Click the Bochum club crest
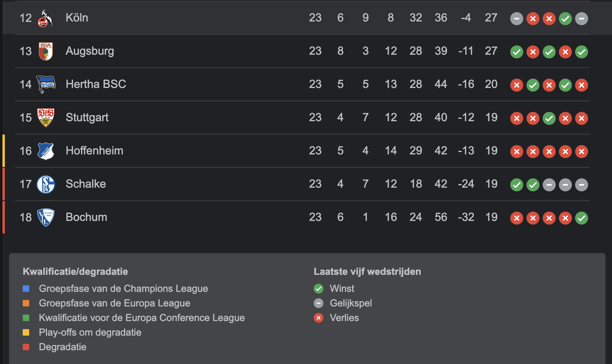 [46, 217]
